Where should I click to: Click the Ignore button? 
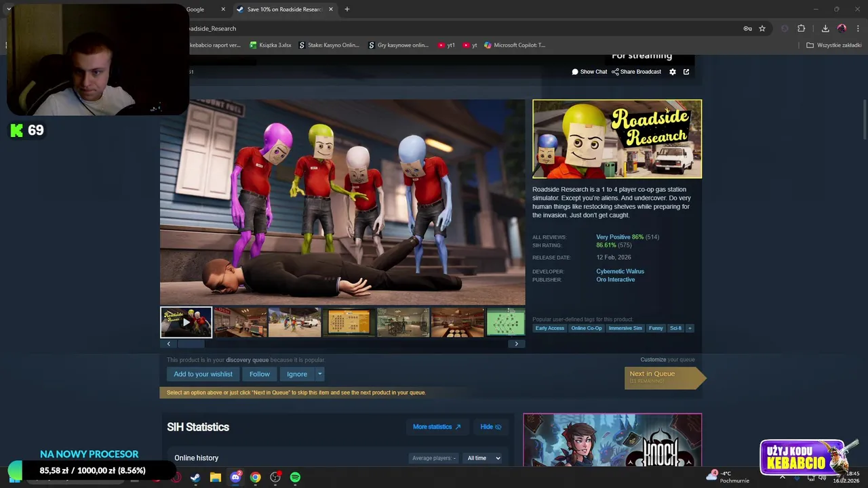(x=297, y=374)
